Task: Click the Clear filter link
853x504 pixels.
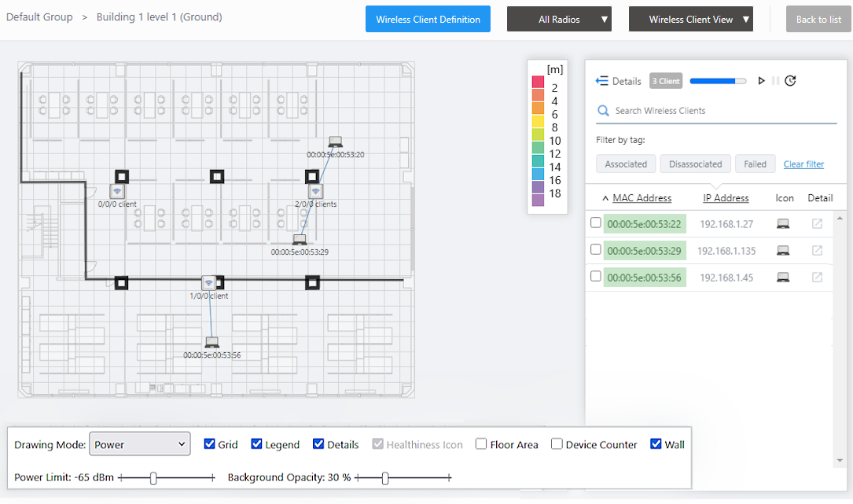Action: (x=803, y=164)
